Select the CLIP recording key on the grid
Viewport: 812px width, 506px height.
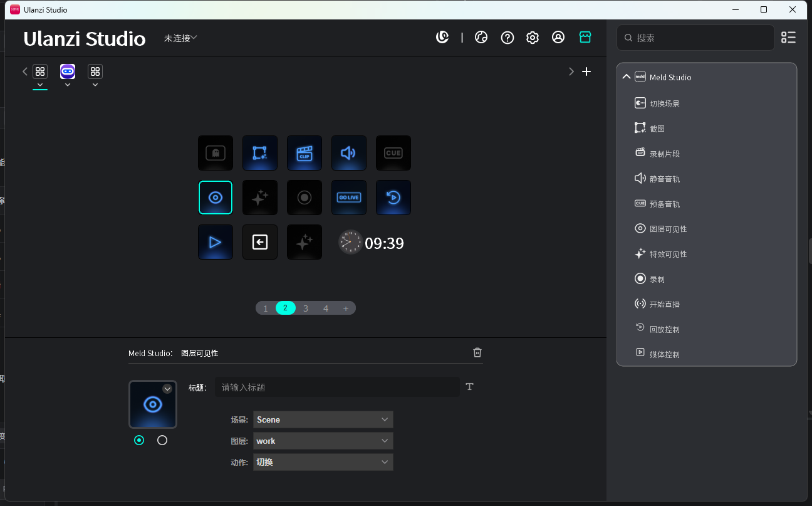pos(304,153)
